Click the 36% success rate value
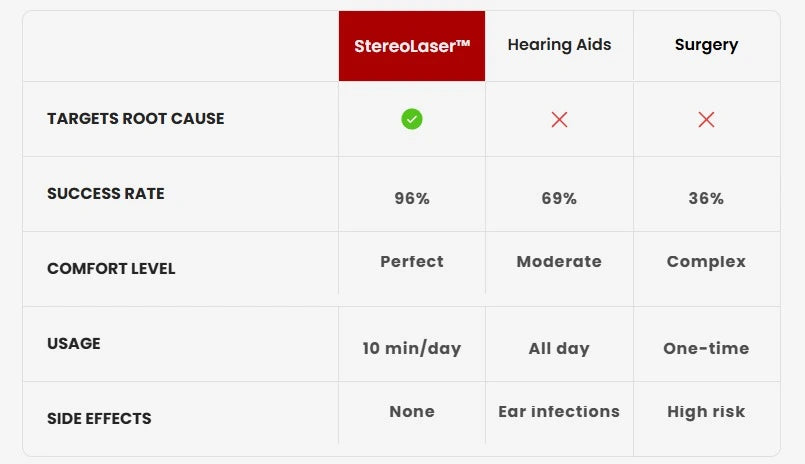The image size is (805, 464). 706,198
